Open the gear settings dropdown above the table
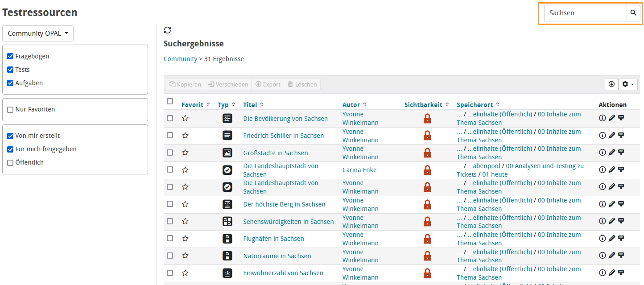The height and width of the screenshot is (285, 644). [628, 84]
